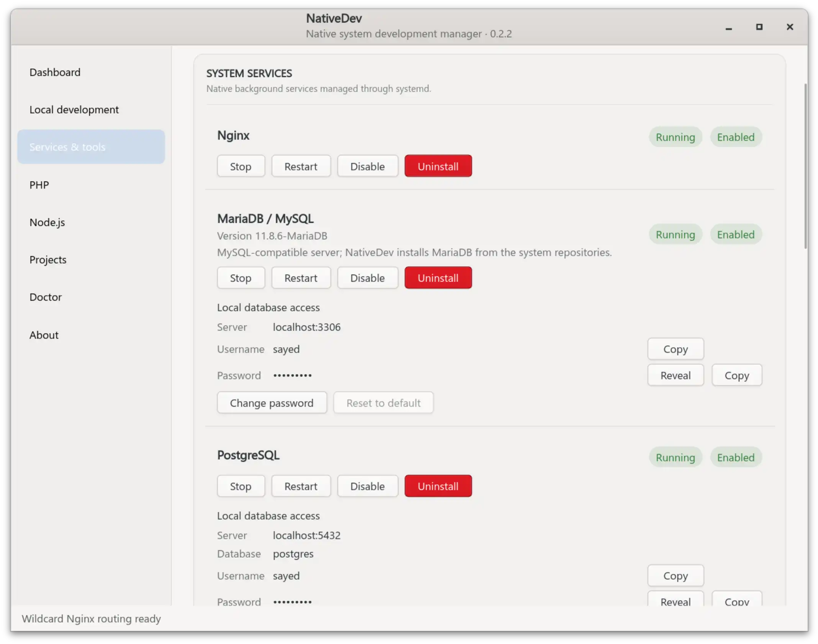Disable the Nginx service
The width and height of the screenshot is (818, 644).
[x=368, y=166]
